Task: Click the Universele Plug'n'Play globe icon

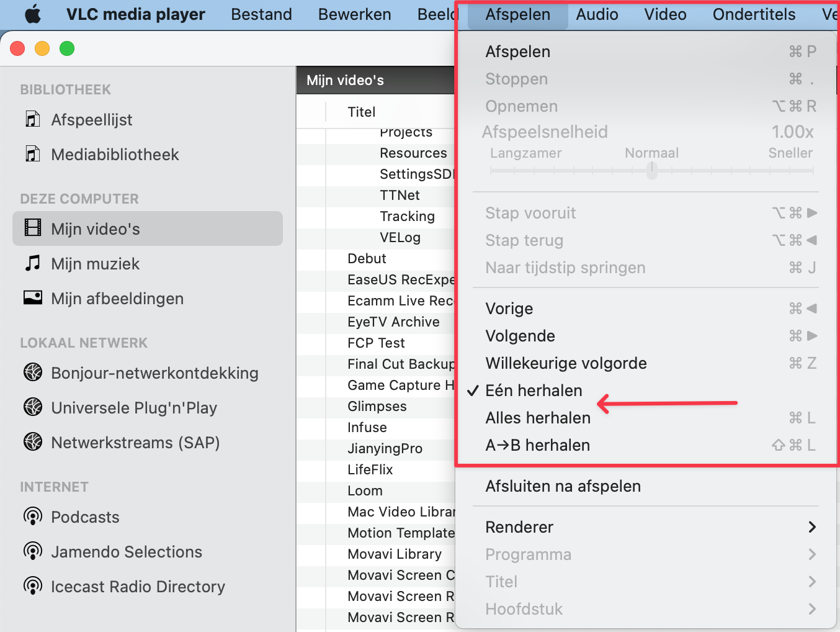Action: click(33, 407)
